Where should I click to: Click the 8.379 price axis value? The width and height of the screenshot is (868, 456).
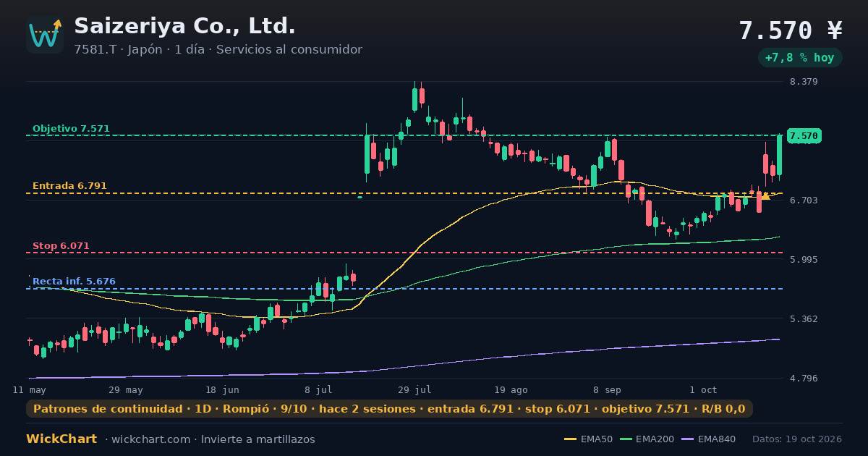click(x=804, y=82)
